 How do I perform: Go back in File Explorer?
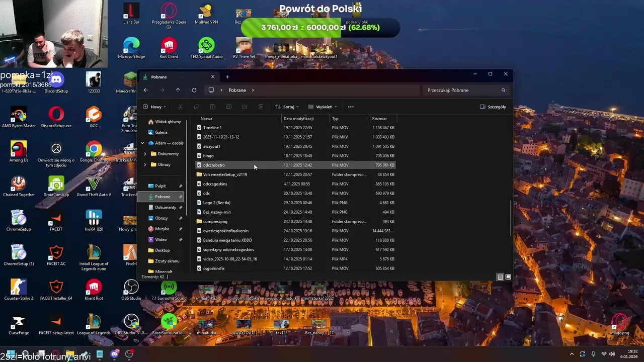pyautogui.click(x=146, y=90)
